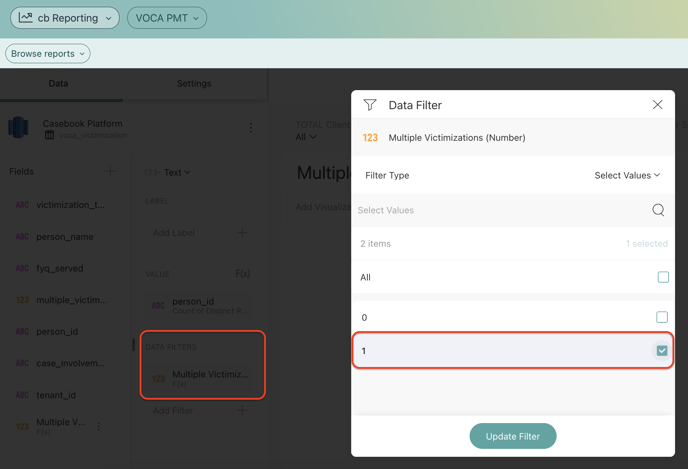Close the Data Filter dialog

click(x=657, y=105)
